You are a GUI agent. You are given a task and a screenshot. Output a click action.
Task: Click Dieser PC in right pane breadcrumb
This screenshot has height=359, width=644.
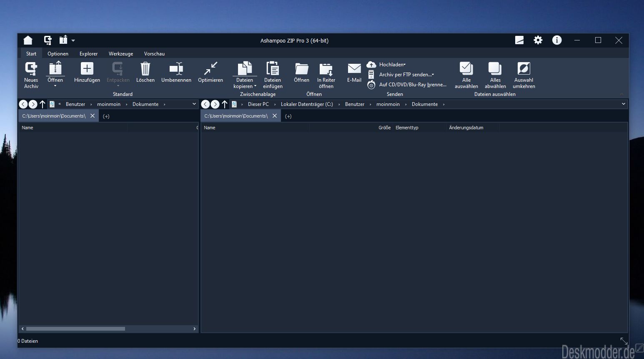pos(258,104)
